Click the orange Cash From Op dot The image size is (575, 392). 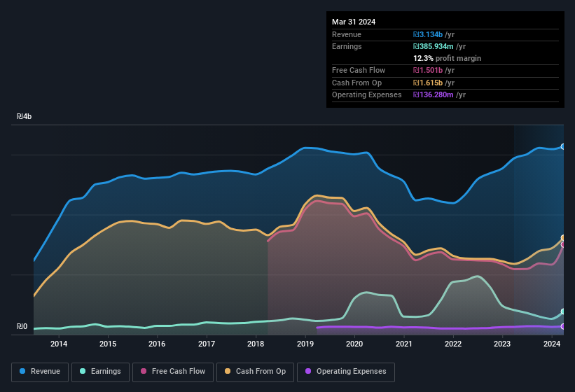(228, 371)
